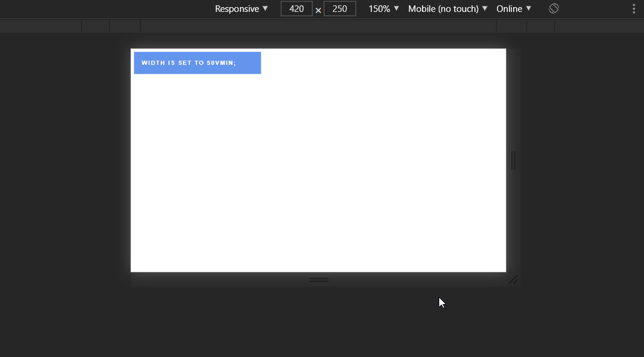Click the bottom-right corner diagonal resize grip
The height and width of the screenshot is (357, 644).
tap(513, 280)
